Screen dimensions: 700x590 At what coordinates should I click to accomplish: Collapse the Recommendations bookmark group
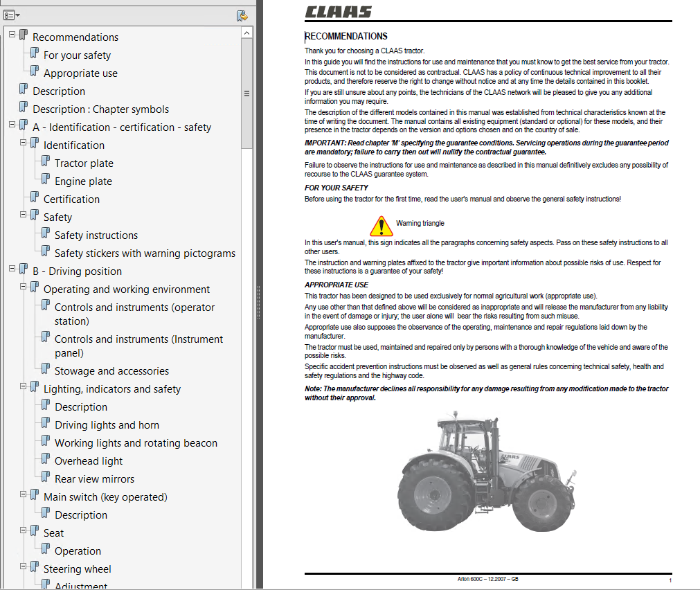coord(12,35)
